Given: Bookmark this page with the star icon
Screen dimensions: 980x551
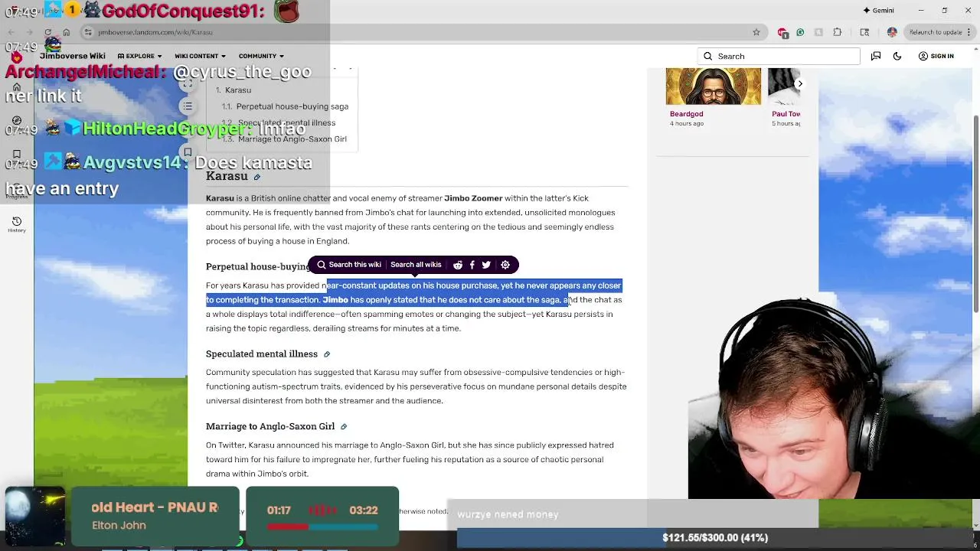Looking at the screenshot, I should tap(756, 32).
